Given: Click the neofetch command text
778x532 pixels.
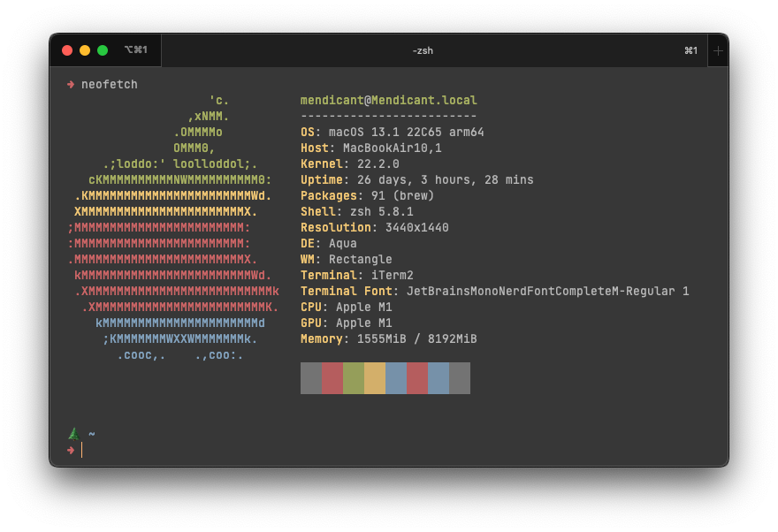Looking at the screenshot, I should pyautogui.click(x=109, y=84).
